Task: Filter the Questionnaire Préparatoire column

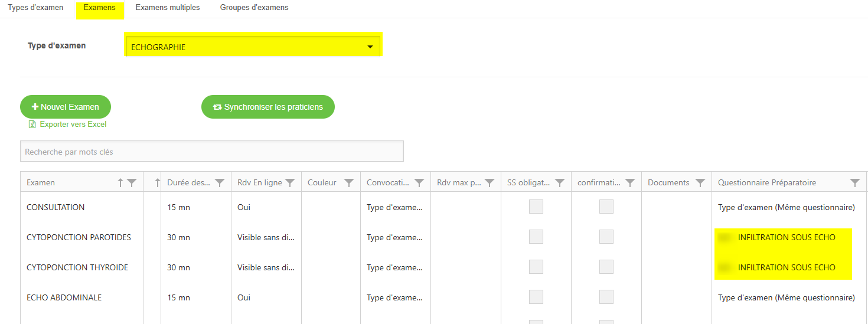Action: click(855, 183)
